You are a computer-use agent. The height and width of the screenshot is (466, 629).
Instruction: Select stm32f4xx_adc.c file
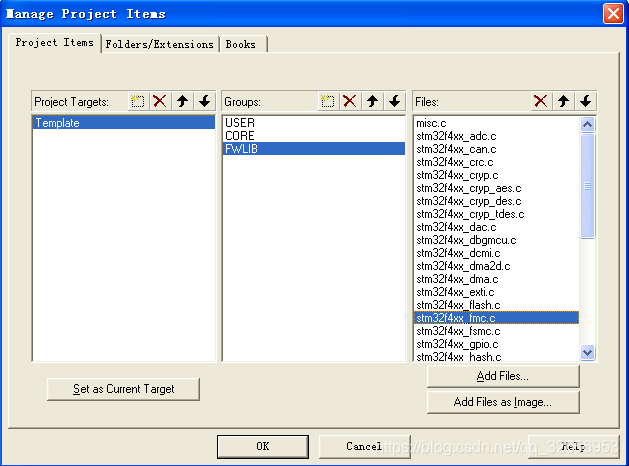pyautogui.click(x=497, y=136)
